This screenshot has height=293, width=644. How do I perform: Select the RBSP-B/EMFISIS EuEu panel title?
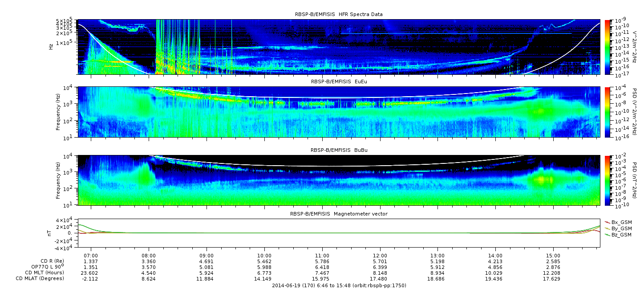[x=339, y=82]
